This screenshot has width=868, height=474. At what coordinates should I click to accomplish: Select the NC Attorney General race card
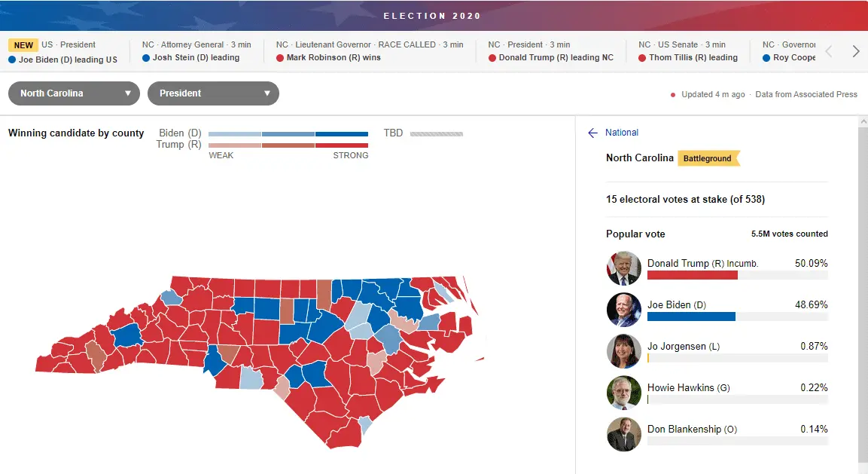point(196,51)
